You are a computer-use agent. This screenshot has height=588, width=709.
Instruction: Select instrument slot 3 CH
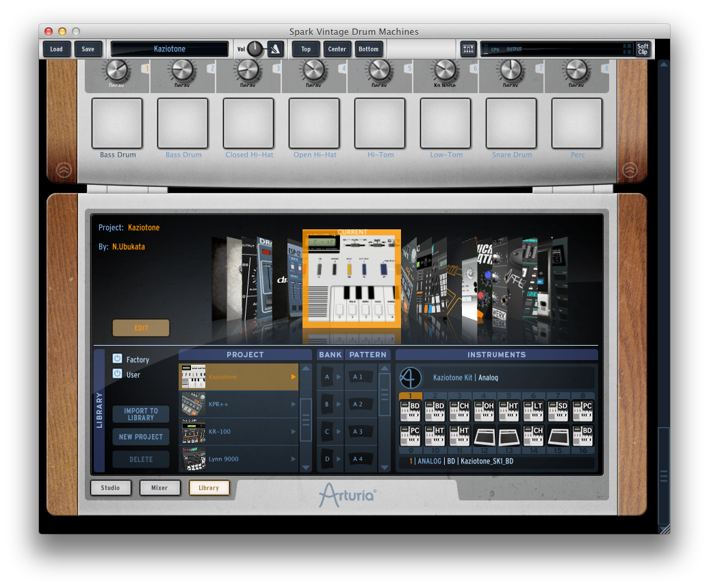click(x=459, y=411)
